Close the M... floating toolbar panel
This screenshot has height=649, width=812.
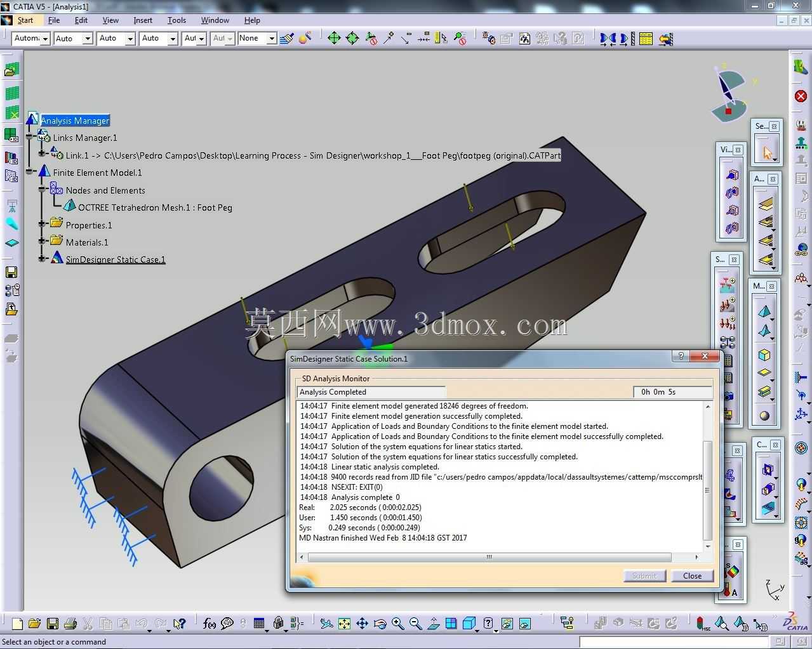click(x=771, y=286)
